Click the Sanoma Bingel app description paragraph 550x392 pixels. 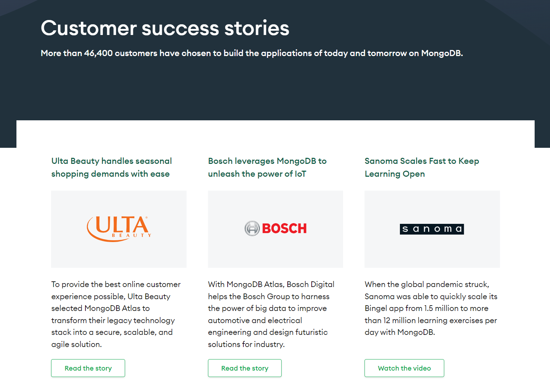[x=431, y=308]
